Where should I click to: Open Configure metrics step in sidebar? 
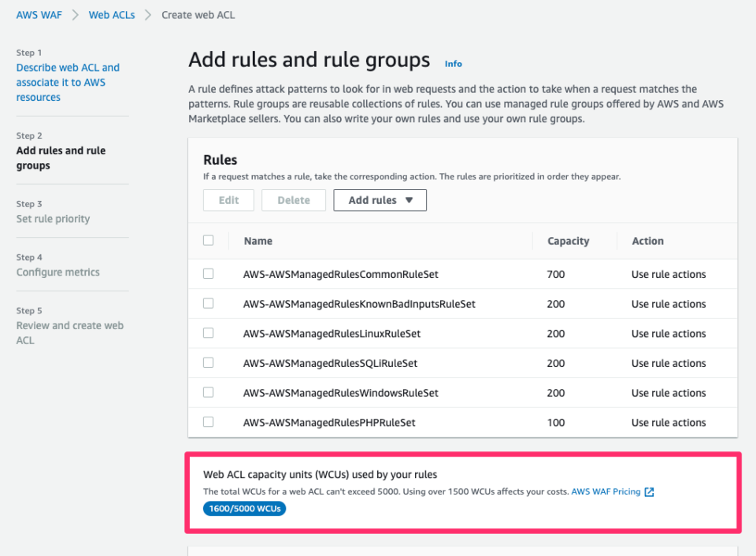click(x=57, y=272)
